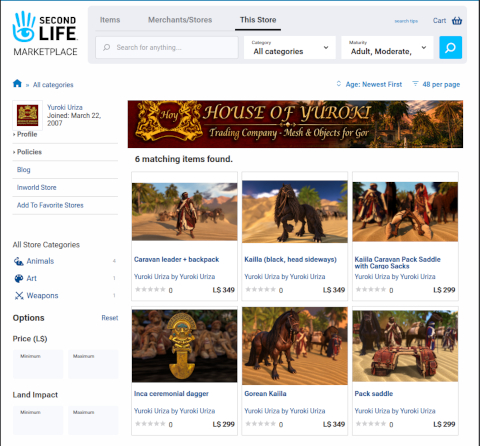Click the blue search magnifier button
Screen dimensions: 480x446
tap(450, 48)
